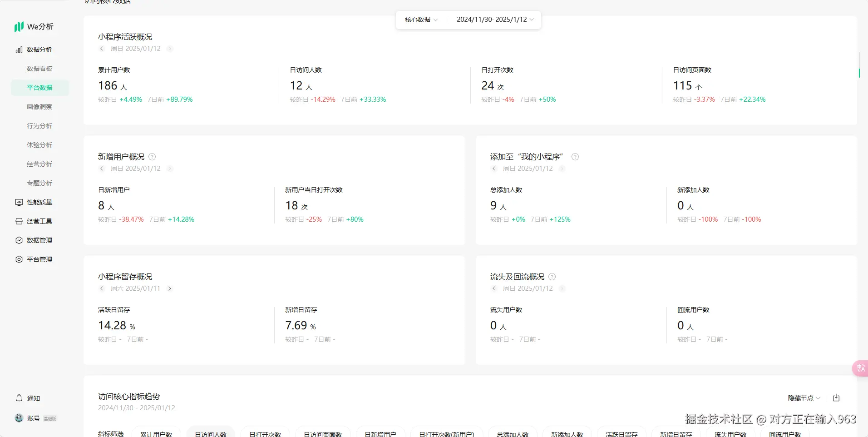The height and width of the screenshot is (437, 868).
Task: Open the 核心数据 dropdown
Action: [x=421, y=20]
